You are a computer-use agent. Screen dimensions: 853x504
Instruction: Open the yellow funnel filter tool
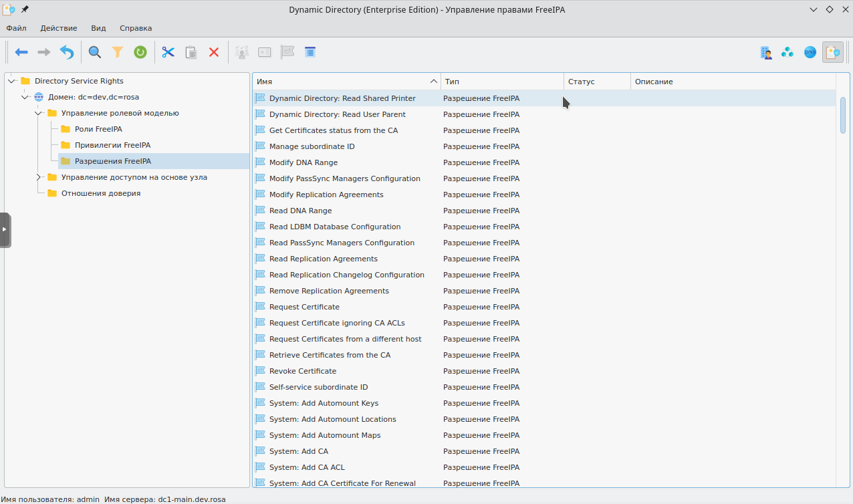click(118, 52)
